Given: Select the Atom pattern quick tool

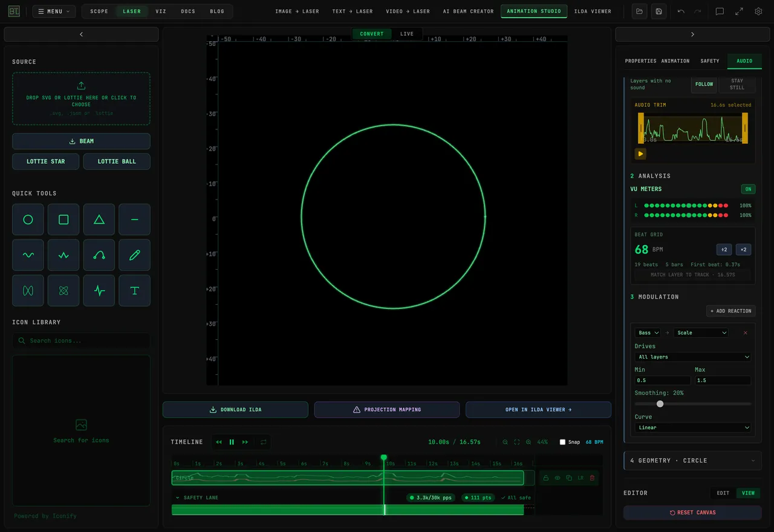Looking at the screenshot, I should point(63,291).
